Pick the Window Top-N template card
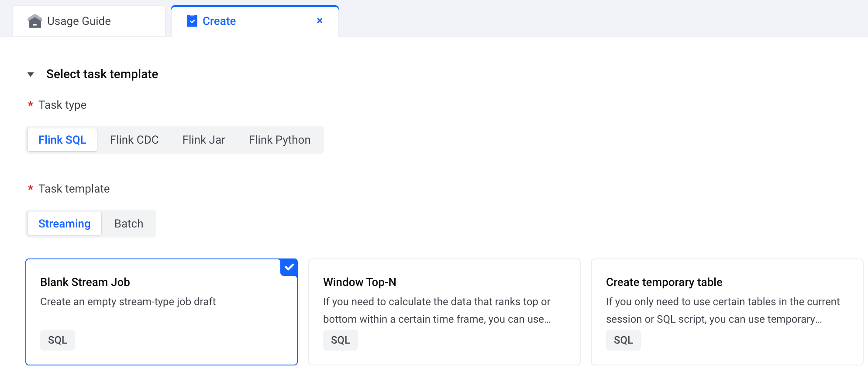The width and height of the screenshot is (868, 372). point(444,301)
